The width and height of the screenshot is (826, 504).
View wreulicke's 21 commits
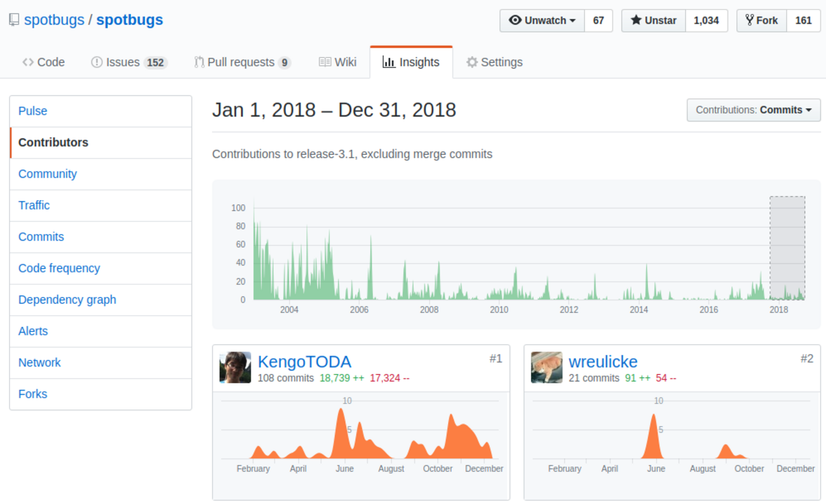coord(593,378)
